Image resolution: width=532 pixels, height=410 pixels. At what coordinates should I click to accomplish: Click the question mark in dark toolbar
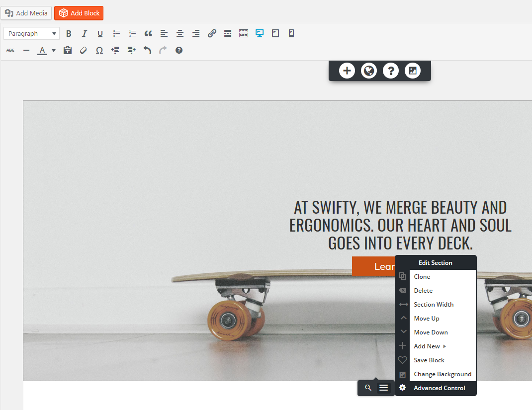(391, 71)
